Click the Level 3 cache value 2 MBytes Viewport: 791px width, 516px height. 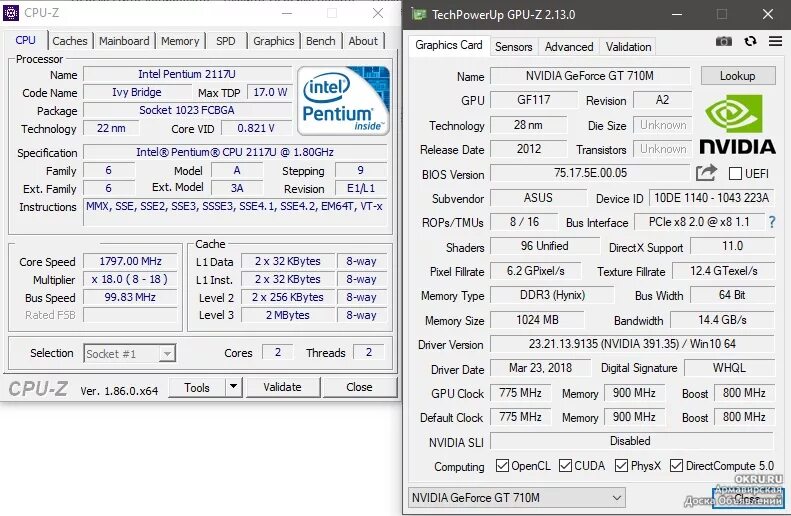coord(288,315)
